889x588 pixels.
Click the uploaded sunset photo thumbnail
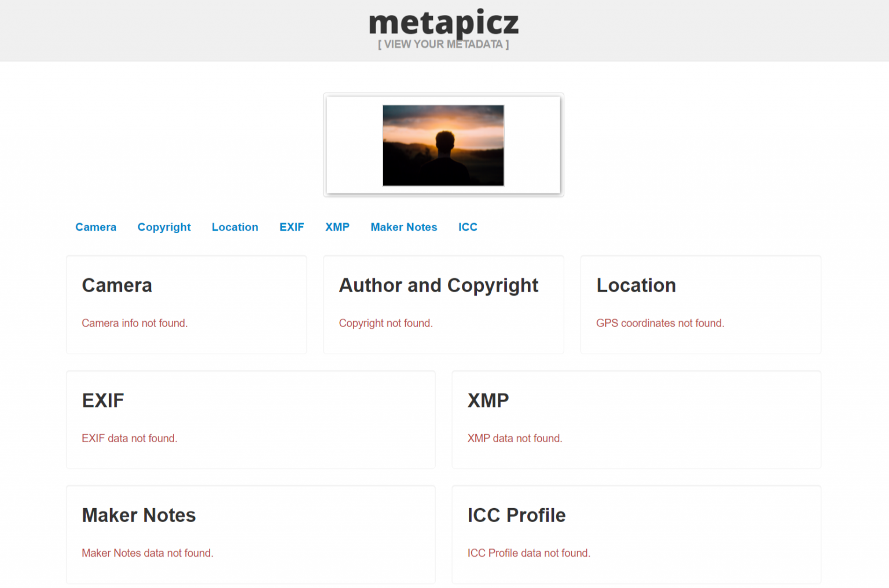pos(443,145)
